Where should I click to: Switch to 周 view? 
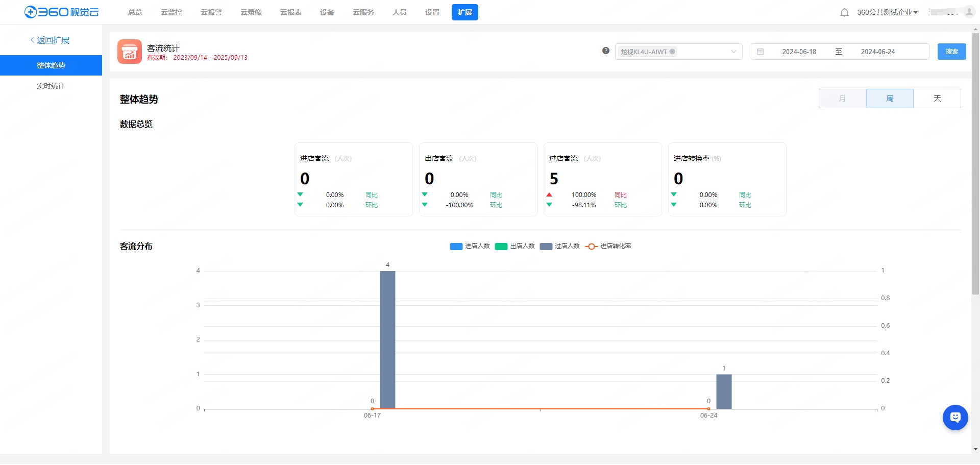click(890, 99)
